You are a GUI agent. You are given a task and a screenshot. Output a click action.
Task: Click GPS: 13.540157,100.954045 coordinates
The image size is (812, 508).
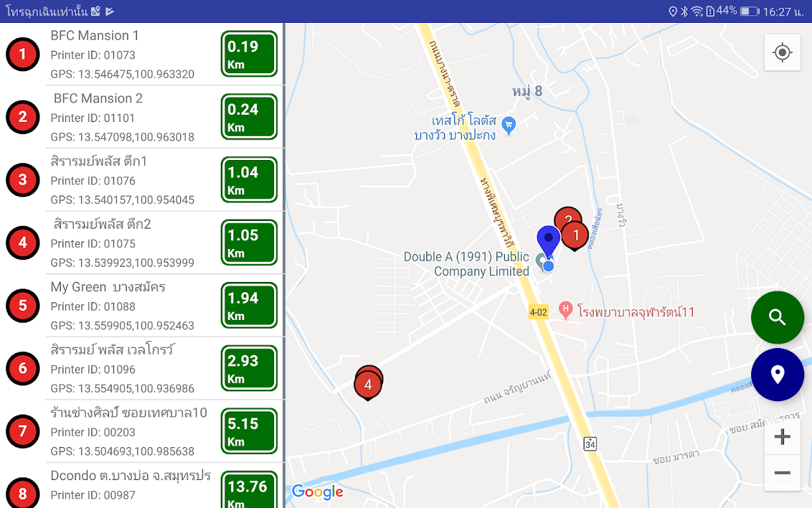click(122, 200)
